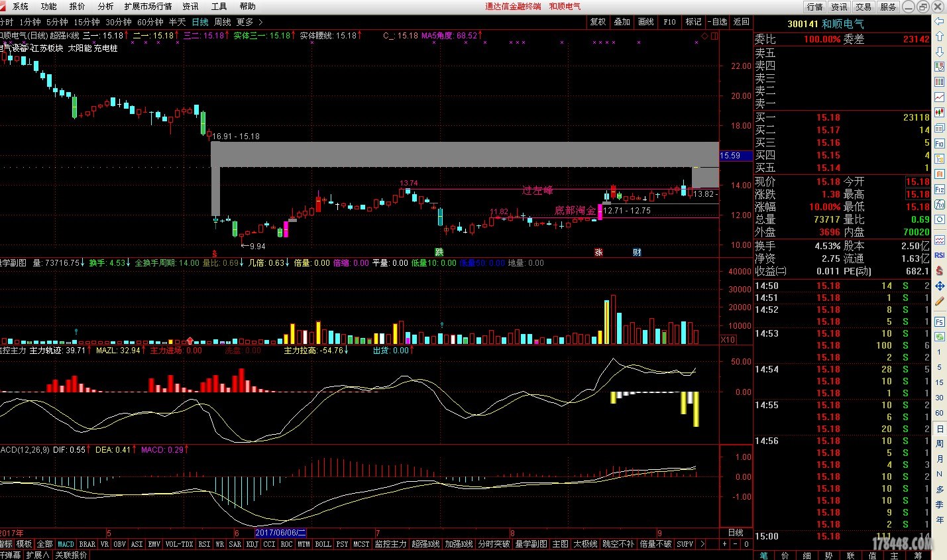Click the down arrow for the next stock
The height and width of the screenshot is (560, 947).
(939, 52)
